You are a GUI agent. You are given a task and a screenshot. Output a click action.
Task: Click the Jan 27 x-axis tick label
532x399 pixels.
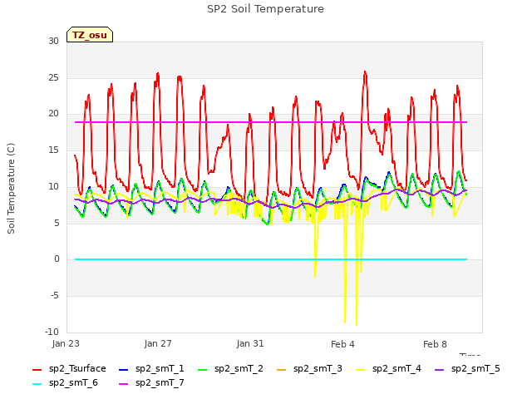[x=158, y=343]
